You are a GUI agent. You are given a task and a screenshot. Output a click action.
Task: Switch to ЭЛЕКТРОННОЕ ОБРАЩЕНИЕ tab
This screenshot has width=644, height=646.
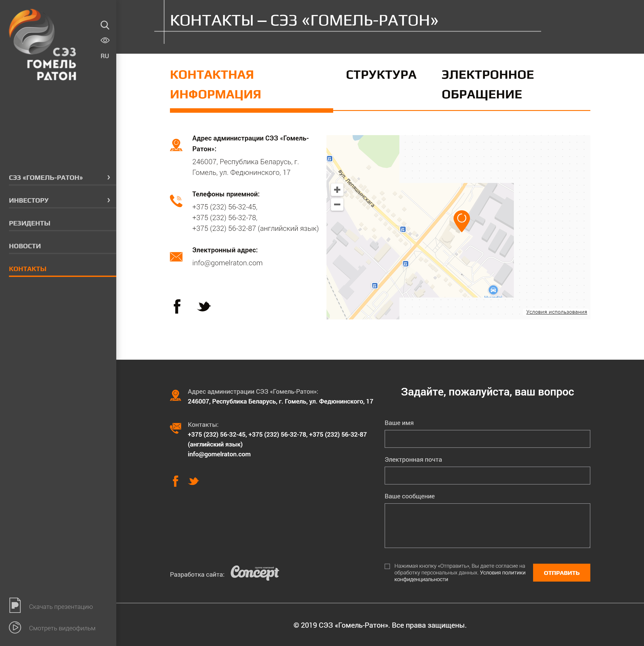click(x=488, y=84)
